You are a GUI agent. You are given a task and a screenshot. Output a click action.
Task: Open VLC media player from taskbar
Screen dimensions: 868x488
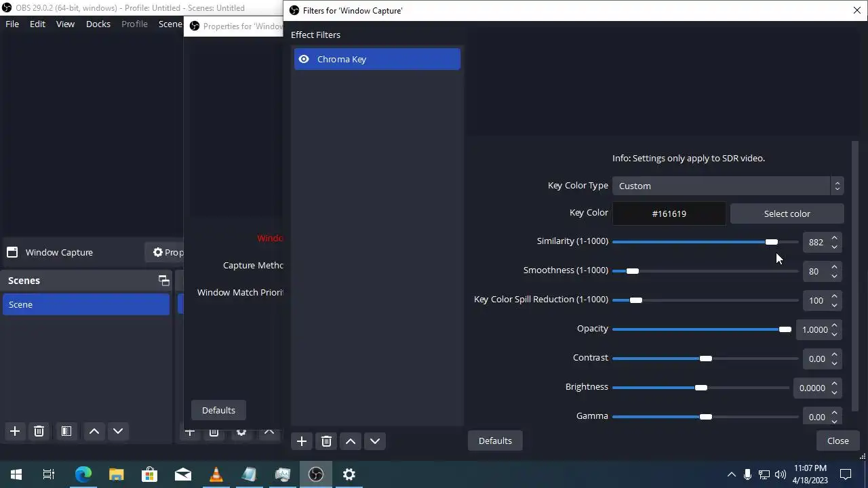(x=216, y=474)
